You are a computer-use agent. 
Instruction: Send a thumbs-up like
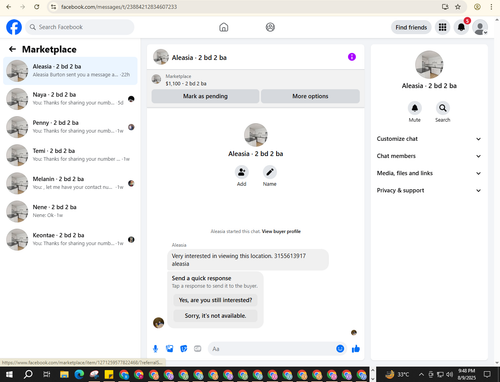[x=356, y=349]
